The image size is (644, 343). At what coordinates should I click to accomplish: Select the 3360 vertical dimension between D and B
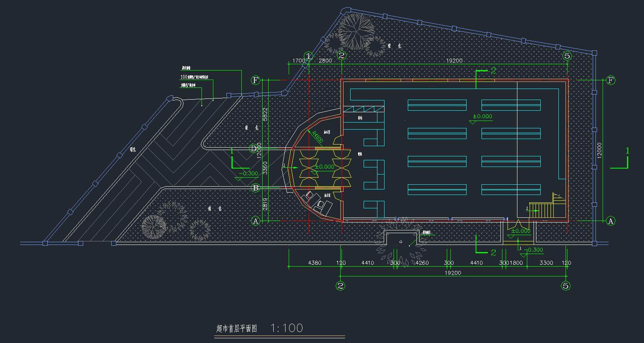265,168
